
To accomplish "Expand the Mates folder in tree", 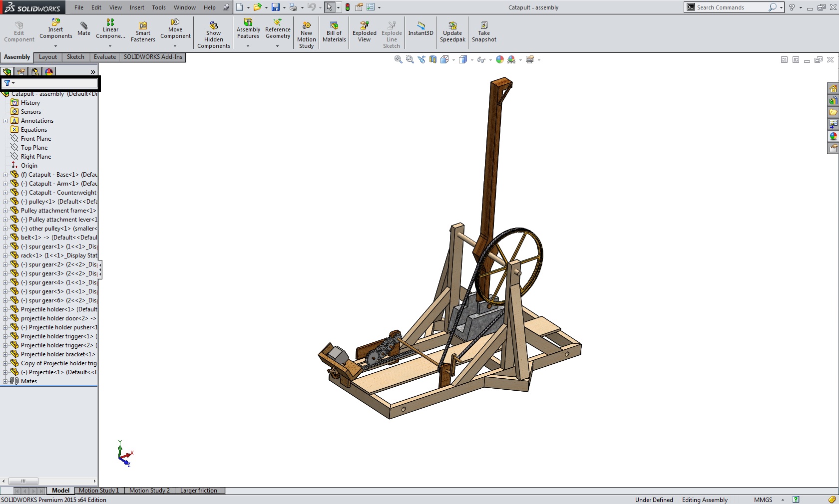I will [5, 381].
